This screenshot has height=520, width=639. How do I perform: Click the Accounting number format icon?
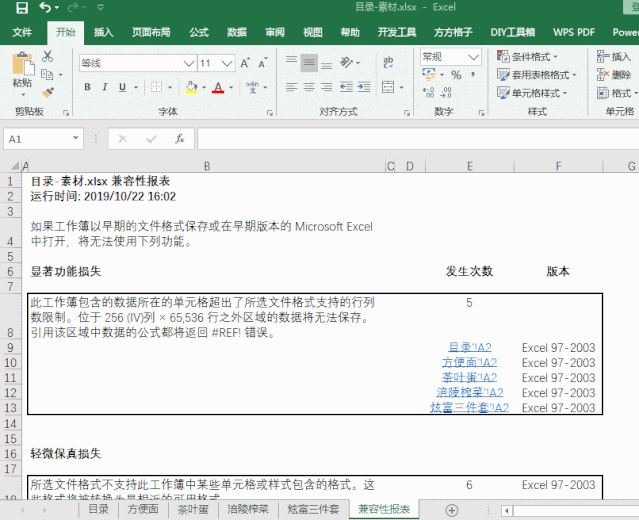coord(429,74)
